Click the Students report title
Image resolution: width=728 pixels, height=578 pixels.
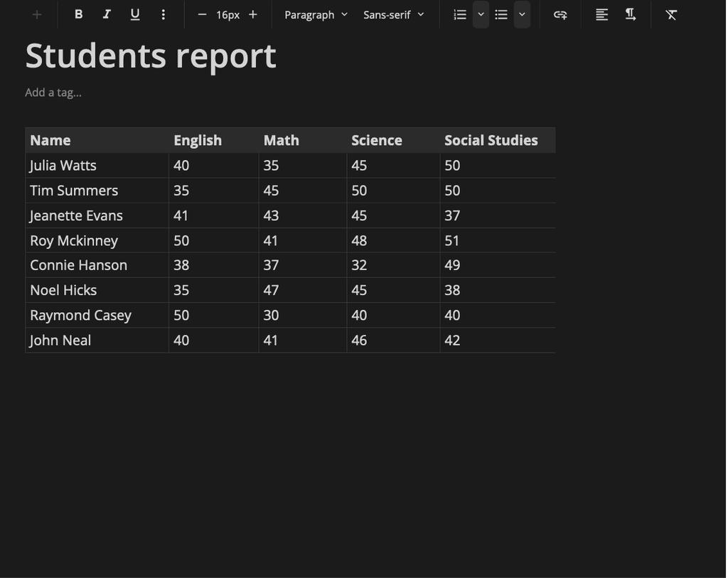coord(151,55)
